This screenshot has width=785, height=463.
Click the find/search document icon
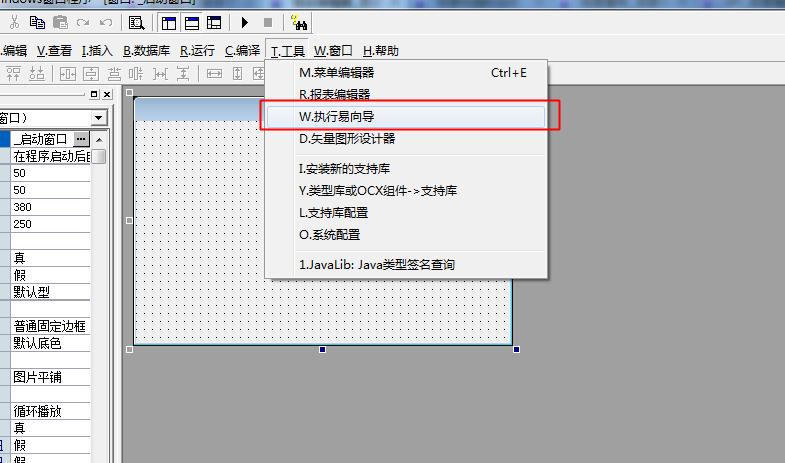coord(136,23)
